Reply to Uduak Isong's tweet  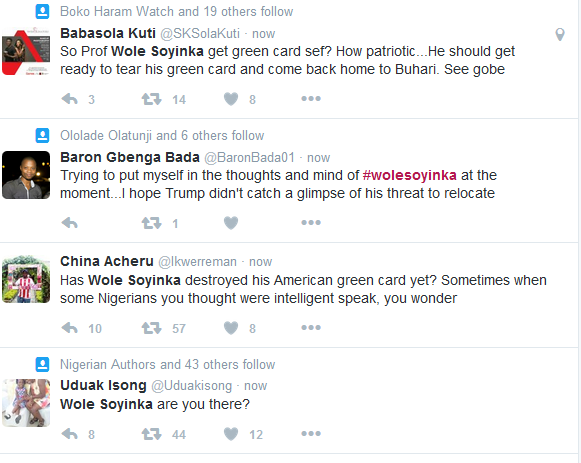tap(70, 434)
